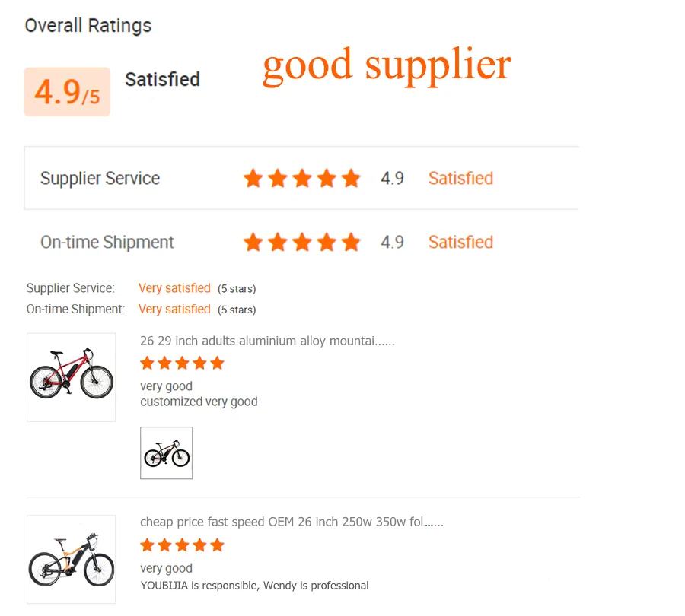Click the last star of On-time Shipment rating
The image size is (685, 616).
click(x=351, y=242)
